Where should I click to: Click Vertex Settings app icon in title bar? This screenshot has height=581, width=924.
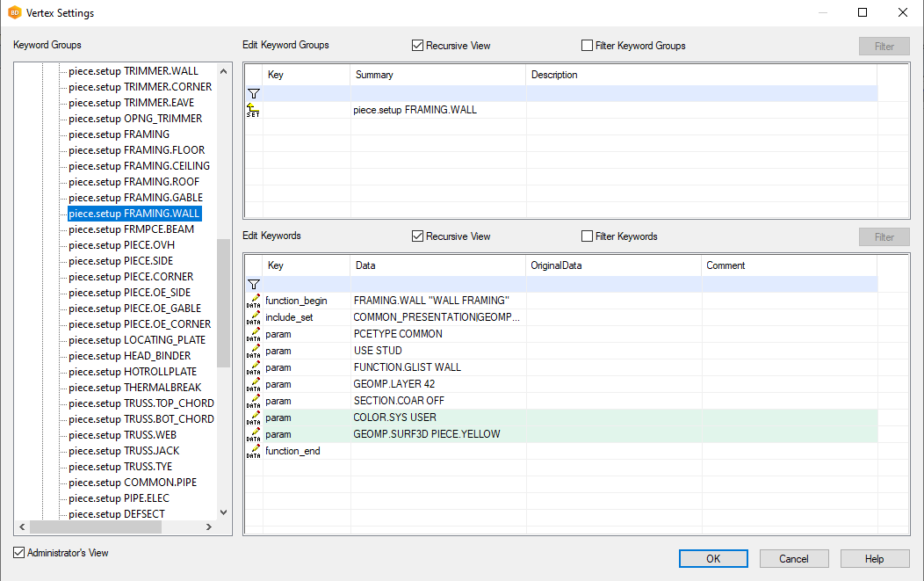click(x=14, y=13)
